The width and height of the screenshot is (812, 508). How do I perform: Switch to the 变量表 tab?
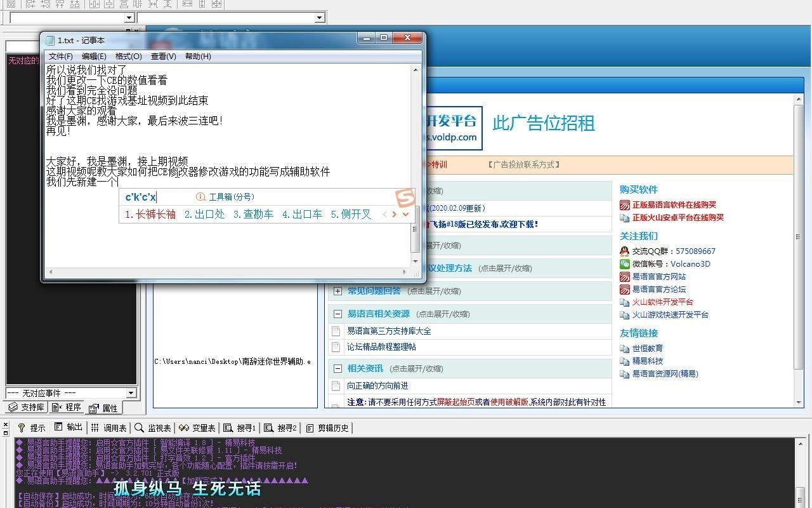click(197, 428)
